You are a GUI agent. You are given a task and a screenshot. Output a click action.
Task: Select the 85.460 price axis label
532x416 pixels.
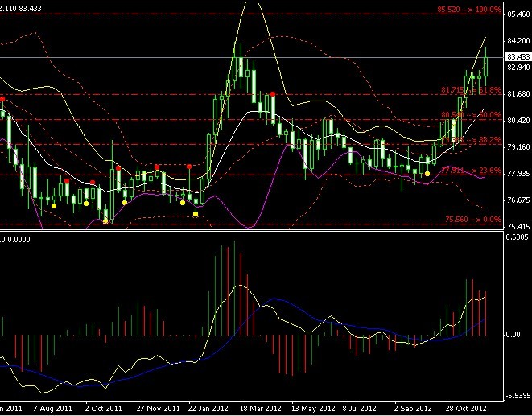click(x=518, y=14)
